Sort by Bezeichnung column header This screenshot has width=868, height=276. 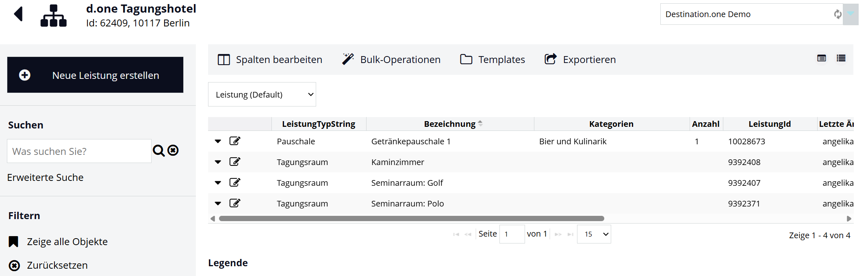(450, 124)
